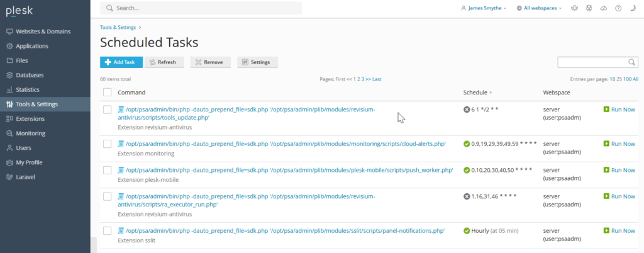Switch to dark mode with moon icon
This screenshot has width=644, height=253.
point(632,8)
